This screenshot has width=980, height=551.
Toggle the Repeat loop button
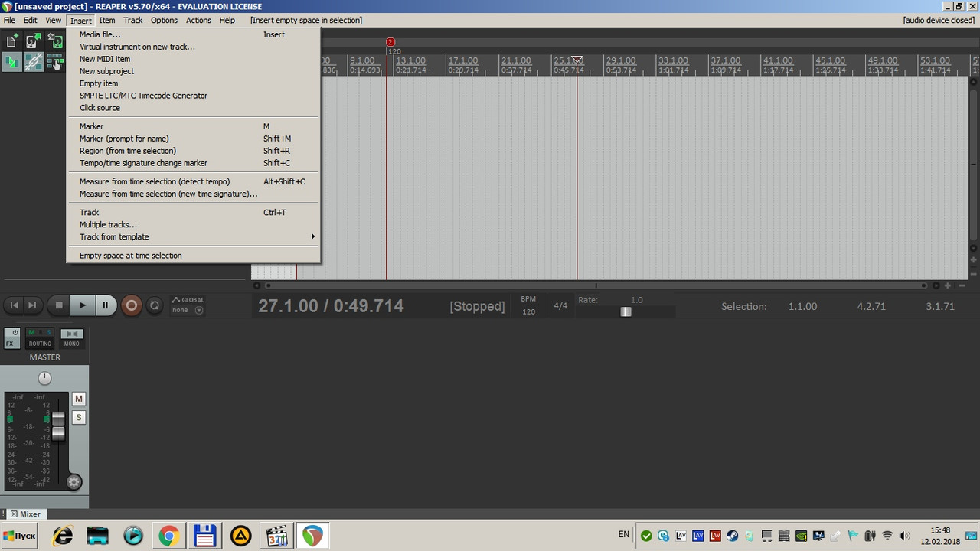tap(154, 305)
